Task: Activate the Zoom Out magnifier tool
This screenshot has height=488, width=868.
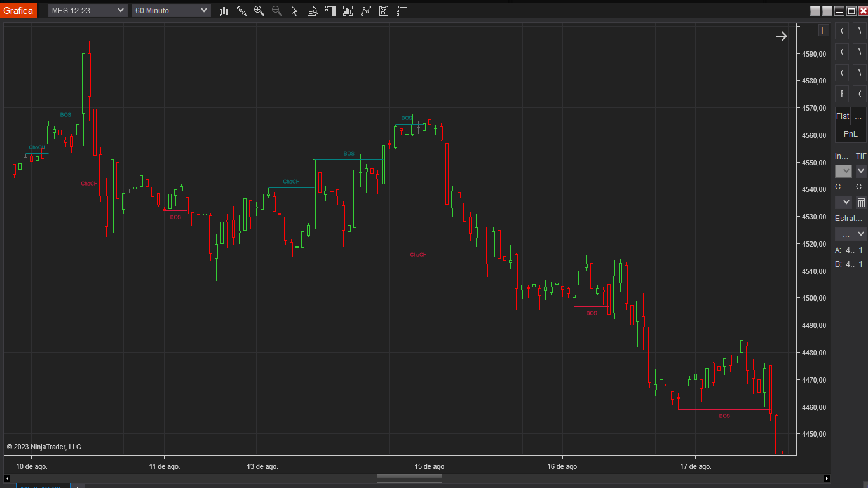Action: pyautogui.click(x=276, y=10)
